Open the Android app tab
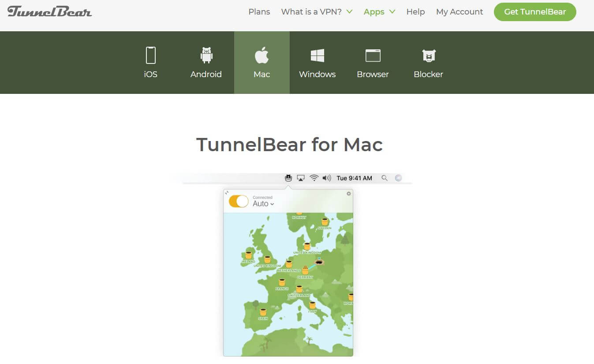Image resolution: width=594 pixels, height=364 pixels. (x=206, y=63)
